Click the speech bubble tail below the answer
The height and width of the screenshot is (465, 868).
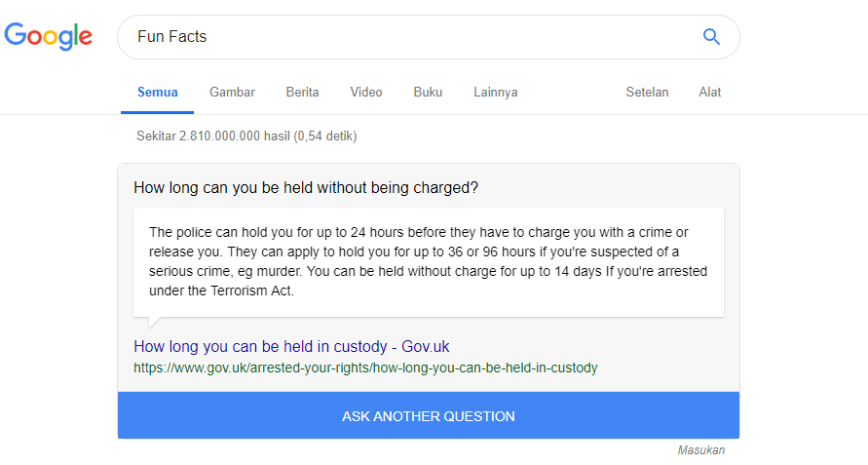click(x=154, y=323)
